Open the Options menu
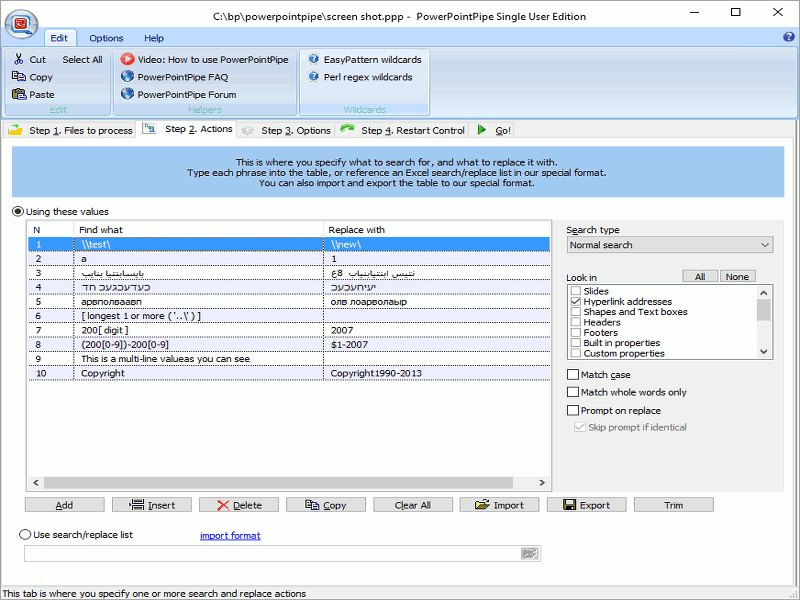This screenshot has width=800, height=600. pos(106,38)
